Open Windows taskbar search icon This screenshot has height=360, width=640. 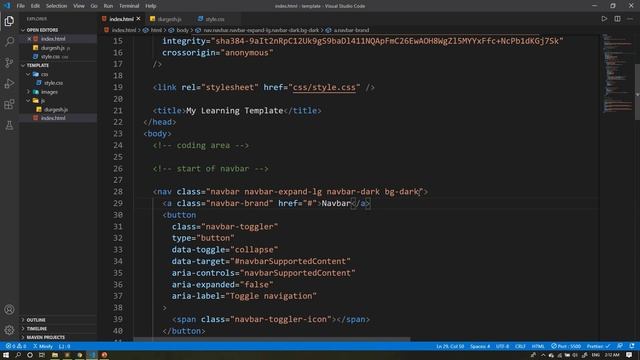(18, 355)
